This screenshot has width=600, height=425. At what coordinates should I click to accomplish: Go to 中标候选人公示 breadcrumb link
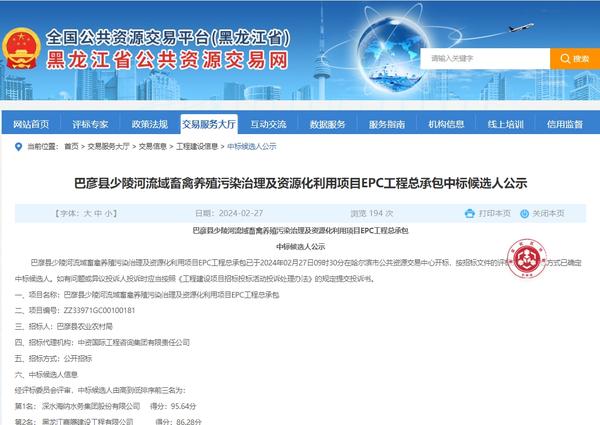pyautogui.click(x=252, y=147)
